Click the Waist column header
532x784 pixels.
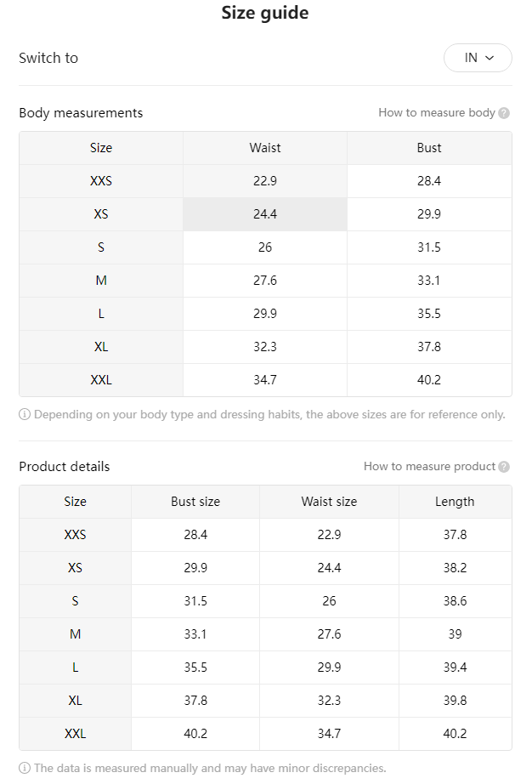click(265, 148)
